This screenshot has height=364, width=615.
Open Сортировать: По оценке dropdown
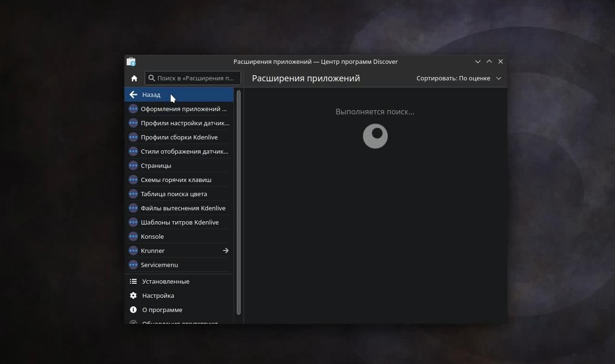point(459,78)
